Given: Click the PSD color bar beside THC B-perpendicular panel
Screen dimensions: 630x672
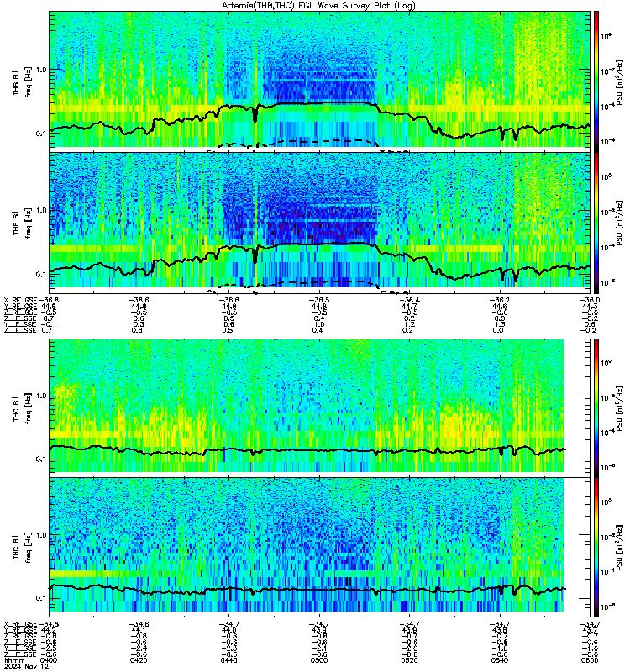Looking at the screenshot, I should pyautogui.click(x=596, y=408).
